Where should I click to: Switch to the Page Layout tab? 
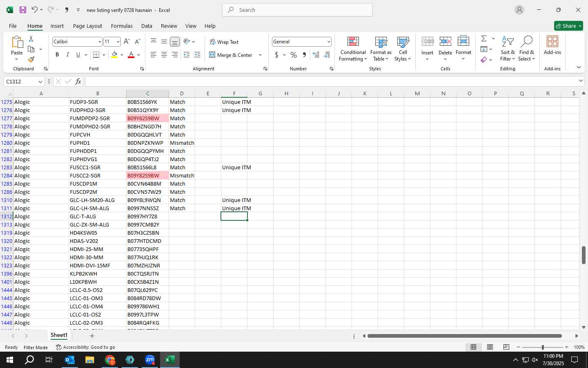[x=87, y=26]
